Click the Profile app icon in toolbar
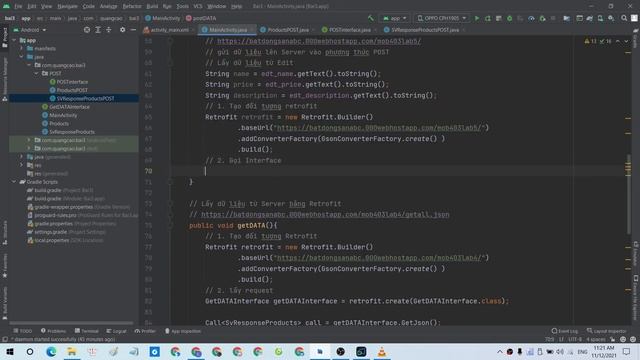Image resolution: width=640 pixels, height=360 pixels. (x=531, y=18)
